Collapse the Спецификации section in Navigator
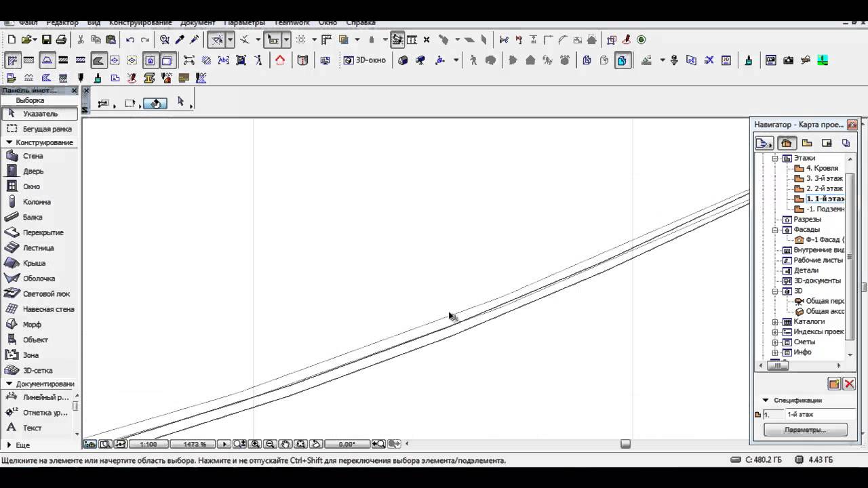Viewport: 868px width, 488px height. (766, 401)
